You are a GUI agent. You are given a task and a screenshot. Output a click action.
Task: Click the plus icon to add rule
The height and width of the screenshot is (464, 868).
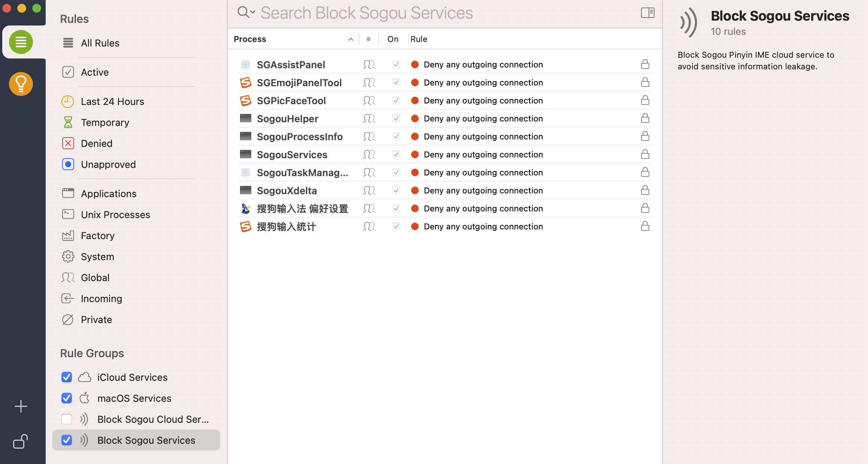tap(21, 406)
